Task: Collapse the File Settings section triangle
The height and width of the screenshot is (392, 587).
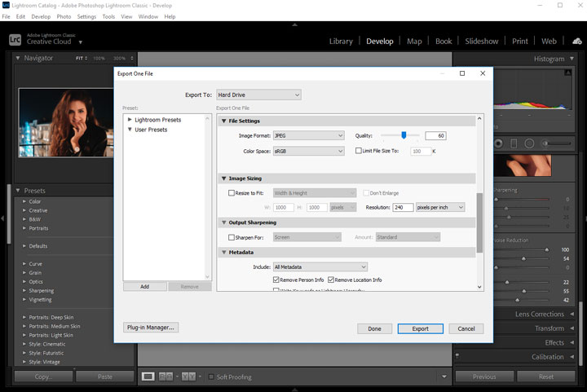Action: pyautogui.click(x=223, y=121)
